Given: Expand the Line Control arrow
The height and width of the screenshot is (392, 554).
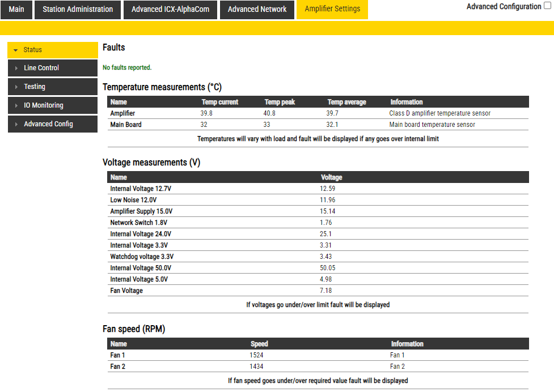Looking at the screenshot, I should pos(16,69).
